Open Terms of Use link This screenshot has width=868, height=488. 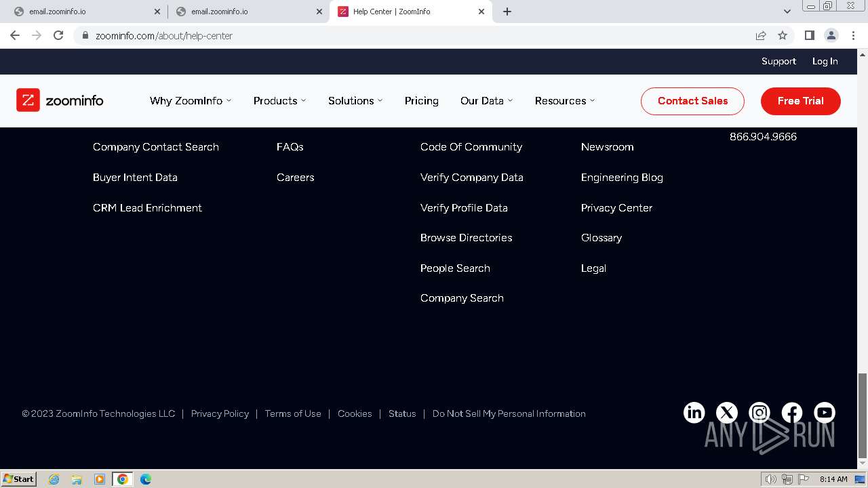pos(293,413)
